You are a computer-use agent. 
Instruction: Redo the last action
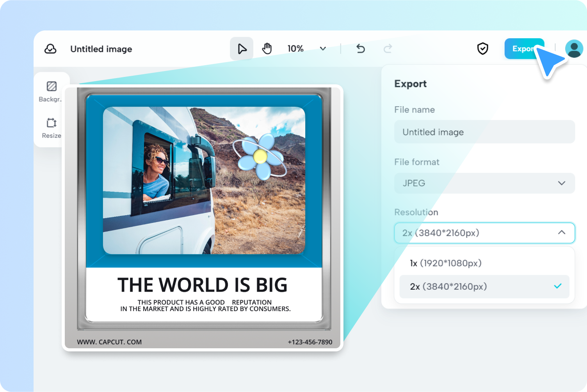click(388, 49)
